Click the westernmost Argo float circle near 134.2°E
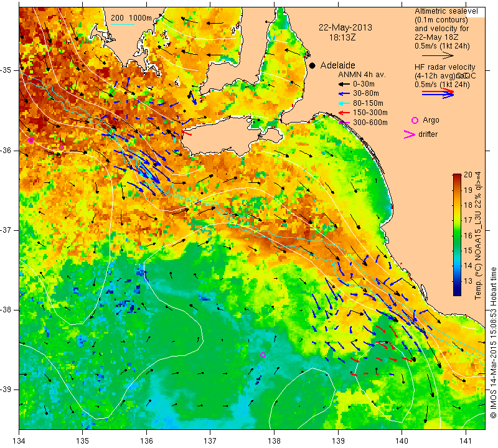Image resolution: width=498 pixels, height=448 pixels. pos(31,141)
